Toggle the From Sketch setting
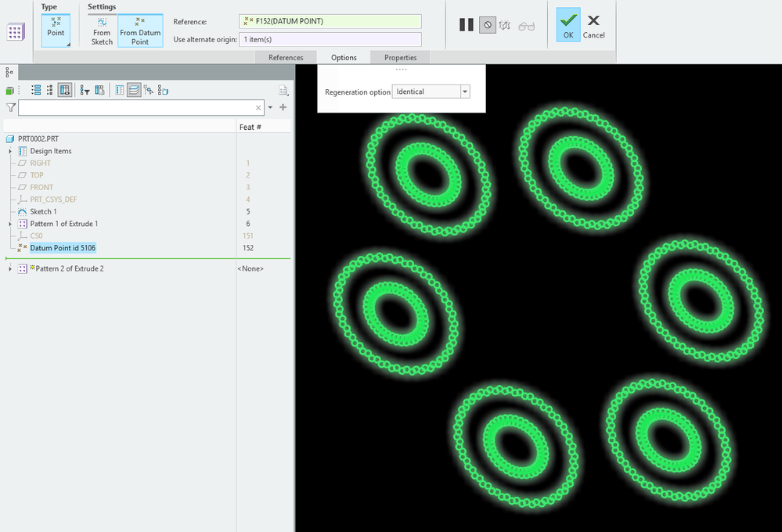The image size is (782, 532). (102, 31)
